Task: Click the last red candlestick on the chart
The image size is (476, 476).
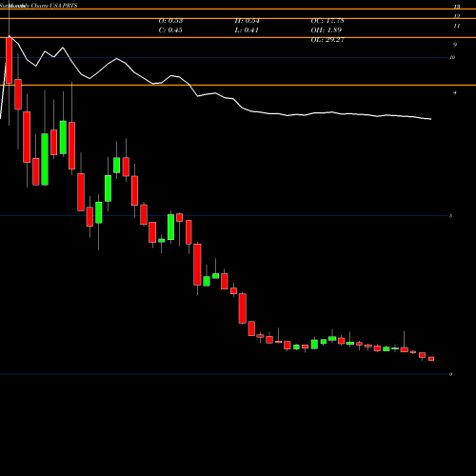Action: tap(431, 359)
